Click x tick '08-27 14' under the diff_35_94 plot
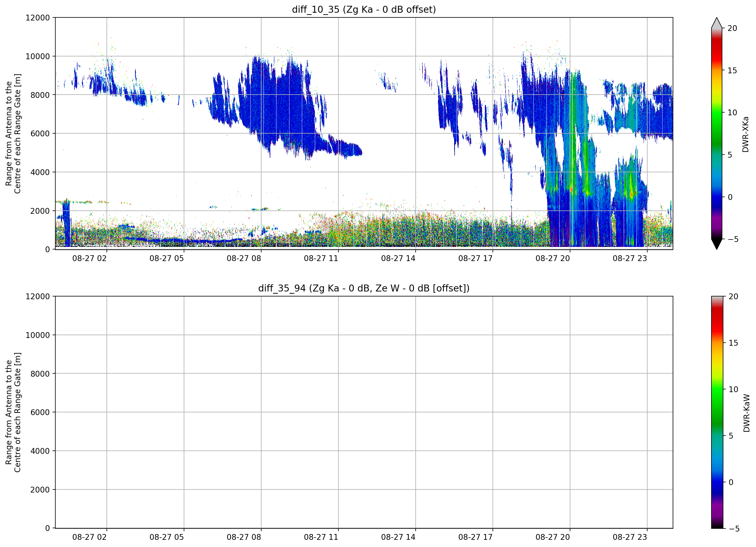This screenshot has width=756, height=547. [398, 537]
